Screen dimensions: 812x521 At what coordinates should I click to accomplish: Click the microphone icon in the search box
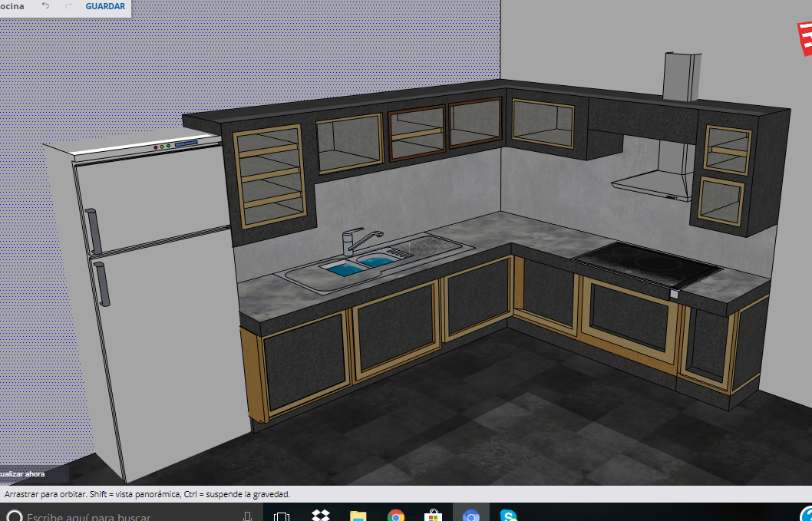(x=247, y=516)
